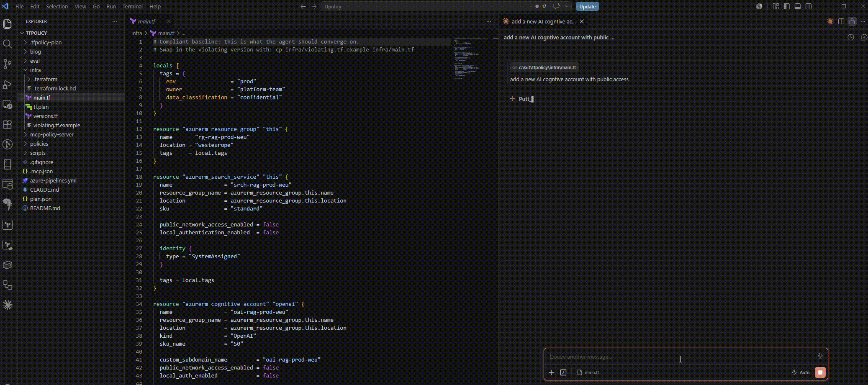
Task: Open main.tf editor more actions ellipsis
Action: (x=489, y=21)
